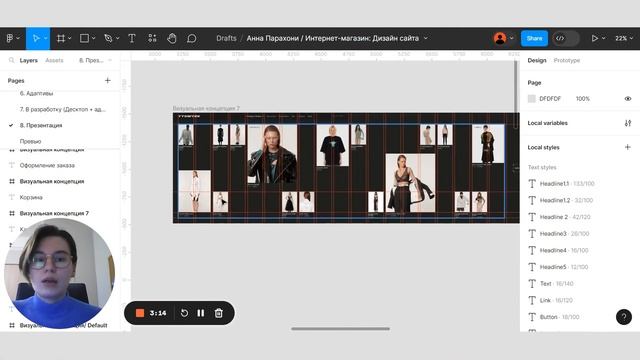Restart the recording

point(184,313)
